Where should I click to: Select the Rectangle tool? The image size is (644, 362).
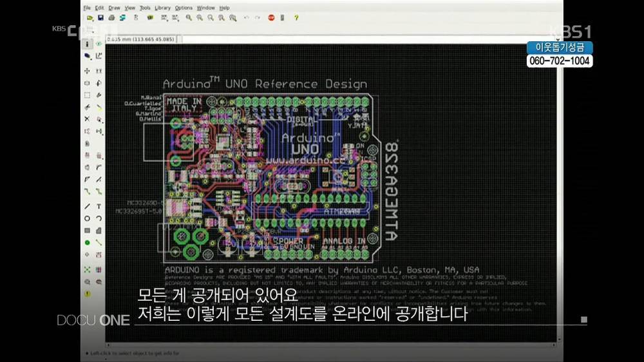(87, 231)
